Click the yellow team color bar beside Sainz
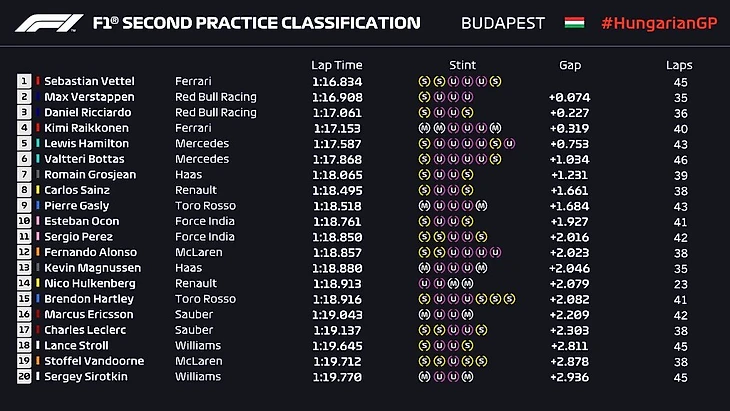Image resolution: width=730 pixels, height=411 pixels. [x=37, y=190]
